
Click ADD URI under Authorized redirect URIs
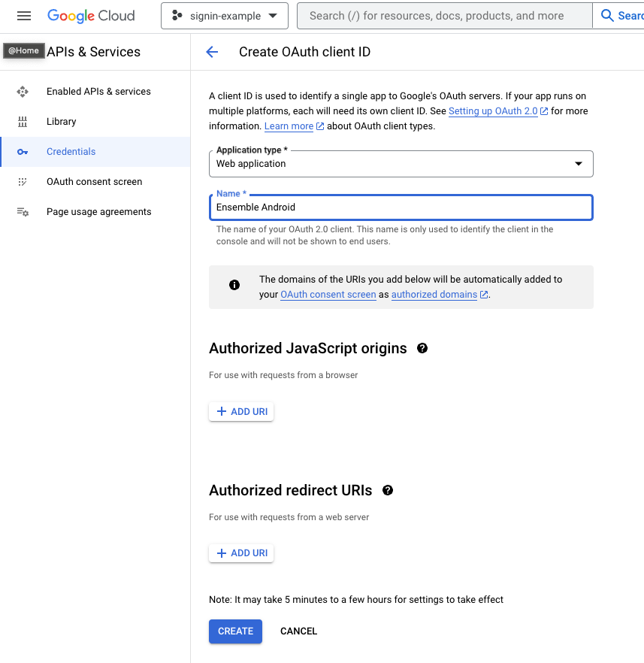tap(240, 552)
